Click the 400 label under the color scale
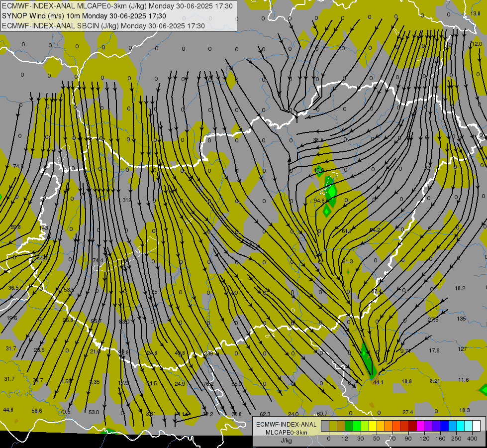Image resolution: width=487 pixels, height=448 pixels. (472, 439)
